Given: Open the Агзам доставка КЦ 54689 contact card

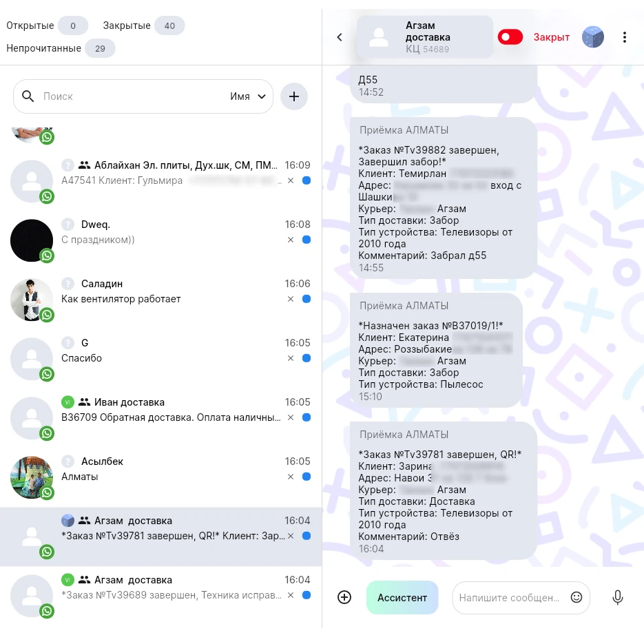Looking at the screenshot, I should point(425,37).
